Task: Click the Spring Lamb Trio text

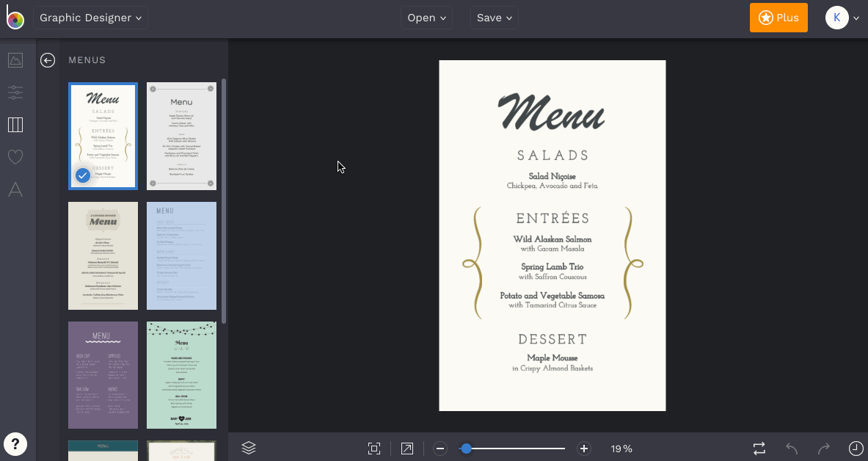Action: point(552,266)
